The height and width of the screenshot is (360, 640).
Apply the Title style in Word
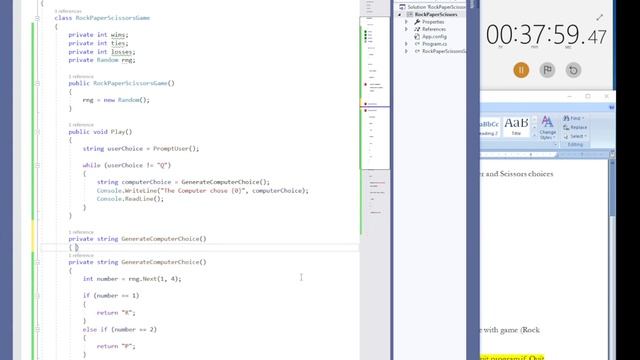point(516,127)
